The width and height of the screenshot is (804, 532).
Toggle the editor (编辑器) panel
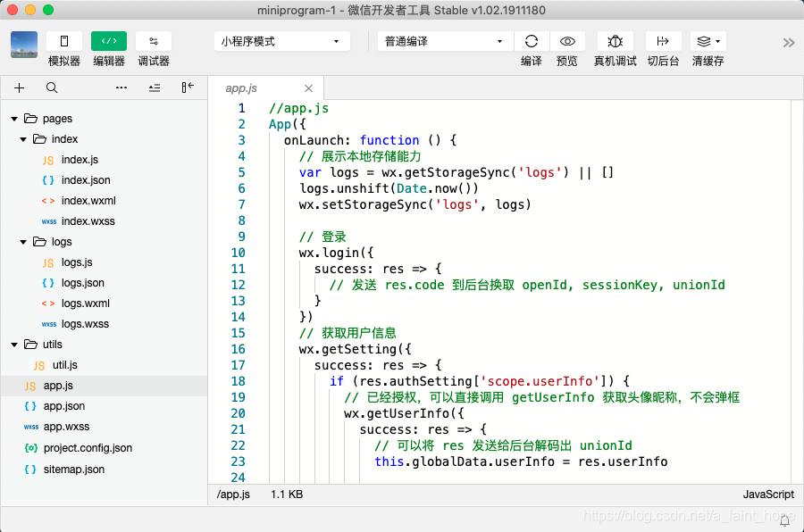tap(109, 41)
